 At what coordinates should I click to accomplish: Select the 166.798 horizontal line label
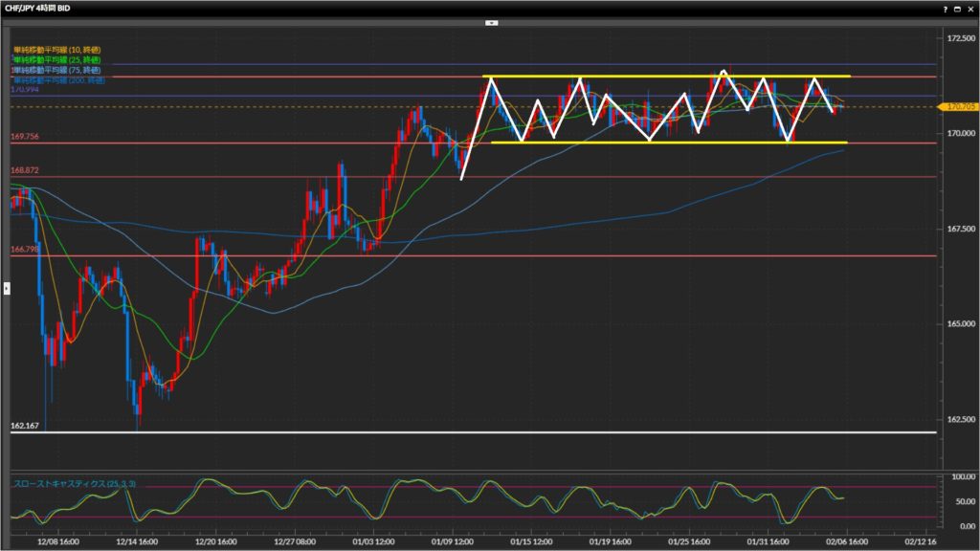(x=25, y=249)
